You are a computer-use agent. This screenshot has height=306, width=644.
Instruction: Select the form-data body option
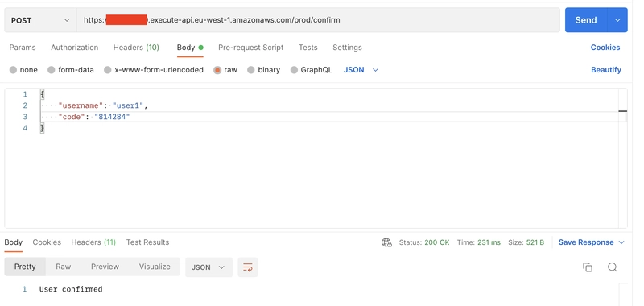71,70
